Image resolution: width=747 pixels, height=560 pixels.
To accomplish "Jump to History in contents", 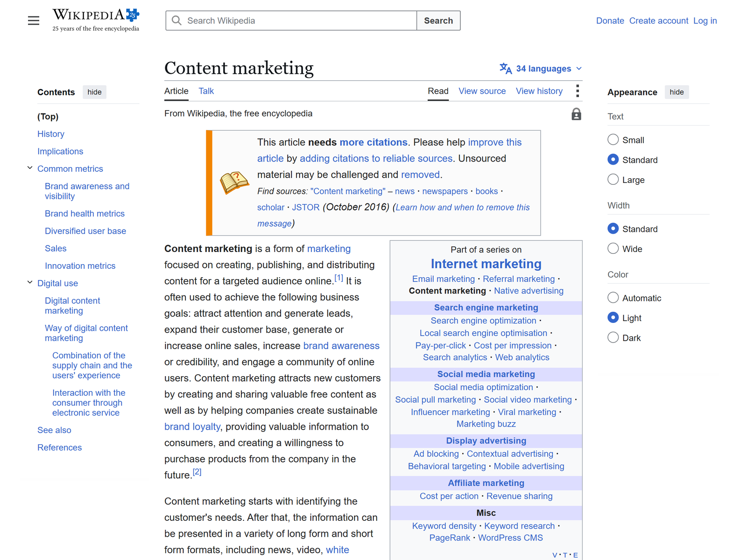I will click(51, 134).
